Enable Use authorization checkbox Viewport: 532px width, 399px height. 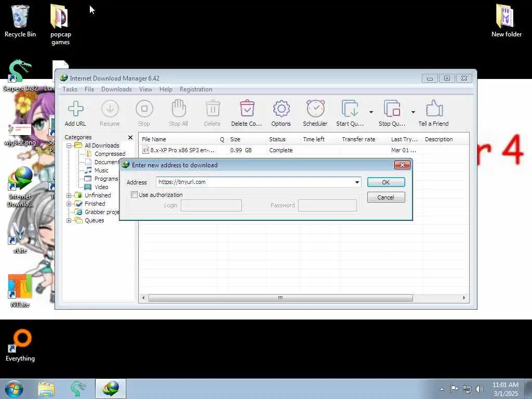(135, 195)
